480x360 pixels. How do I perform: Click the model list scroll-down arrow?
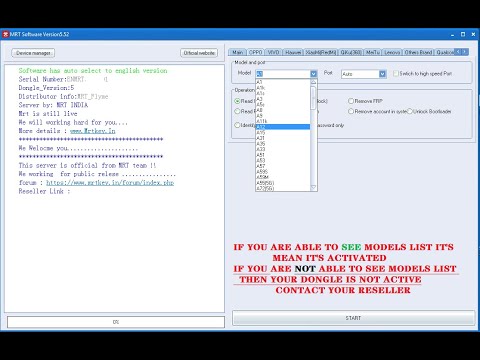[x=313, y=188]
